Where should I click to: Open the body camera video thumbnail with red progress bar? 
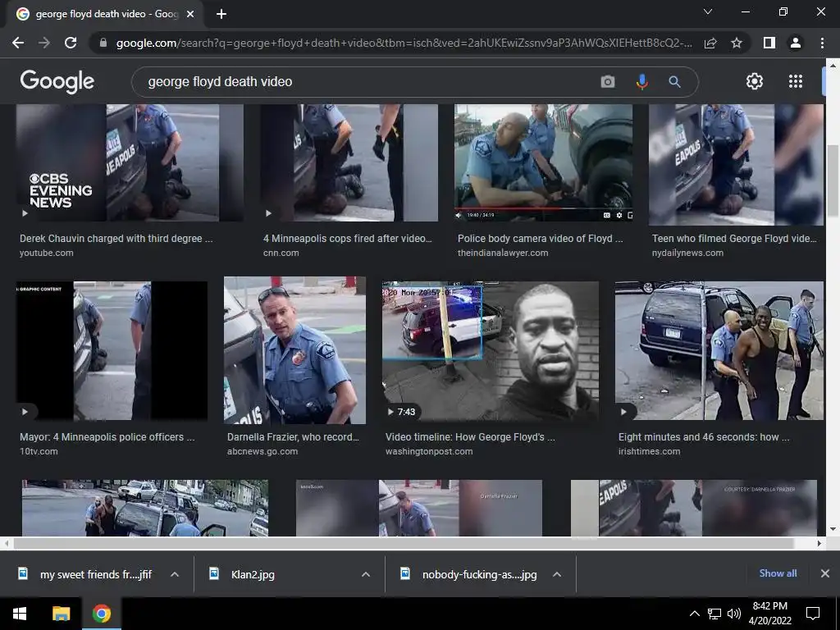pyautogui.click(x=543, y=163)
